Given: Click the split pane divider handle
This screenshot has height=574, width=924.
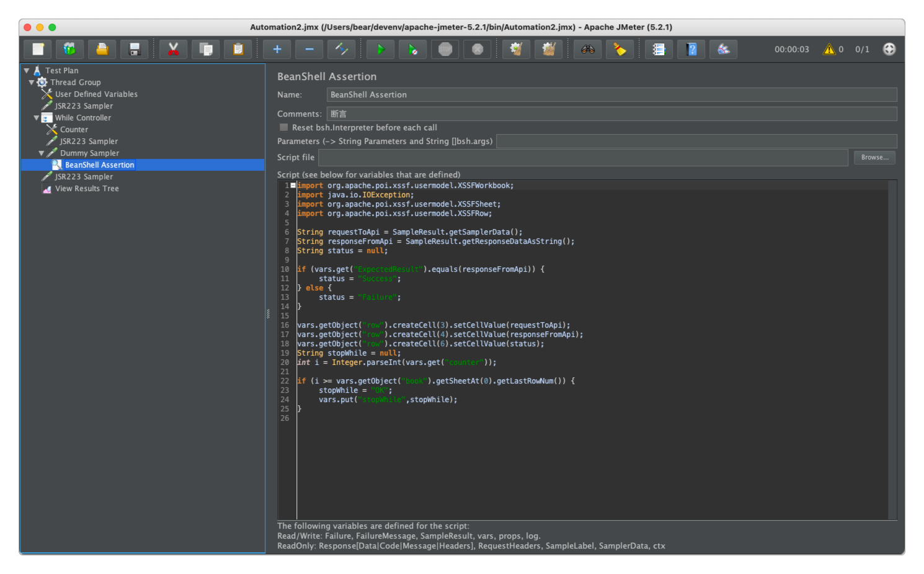Looking at the screenshot, I should coord(268,314).
